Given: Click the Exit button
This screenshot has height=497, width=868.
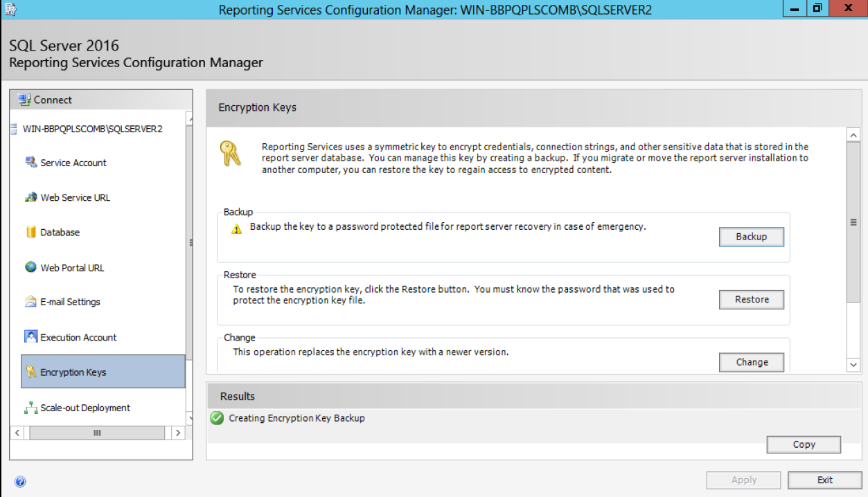Looking at the screenshot, I should [x=824, y=480].
